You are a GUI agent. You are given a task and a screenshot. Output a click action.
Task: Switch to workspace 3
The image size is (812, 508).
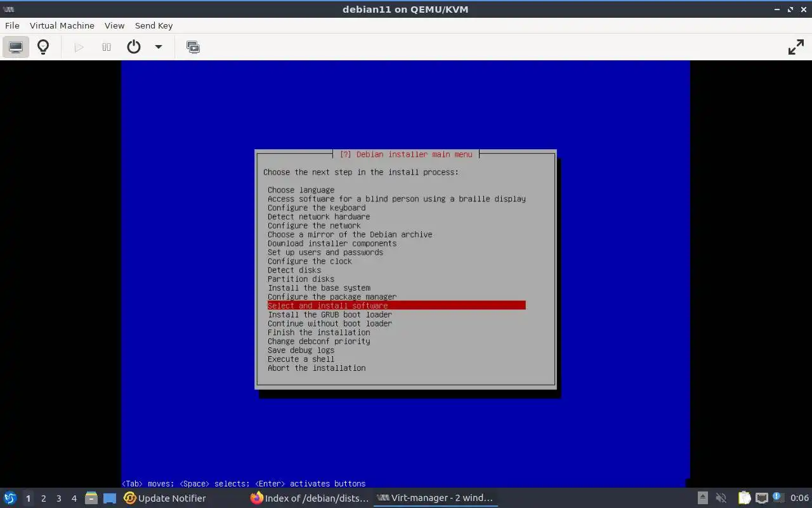point(58,498)
